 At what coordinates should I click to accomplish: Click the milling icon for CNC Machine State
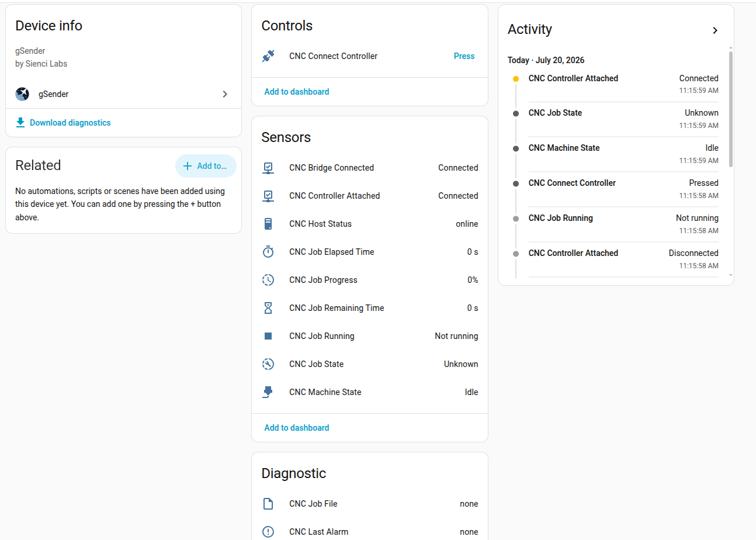pyautogui.click(x=268, y=392)
